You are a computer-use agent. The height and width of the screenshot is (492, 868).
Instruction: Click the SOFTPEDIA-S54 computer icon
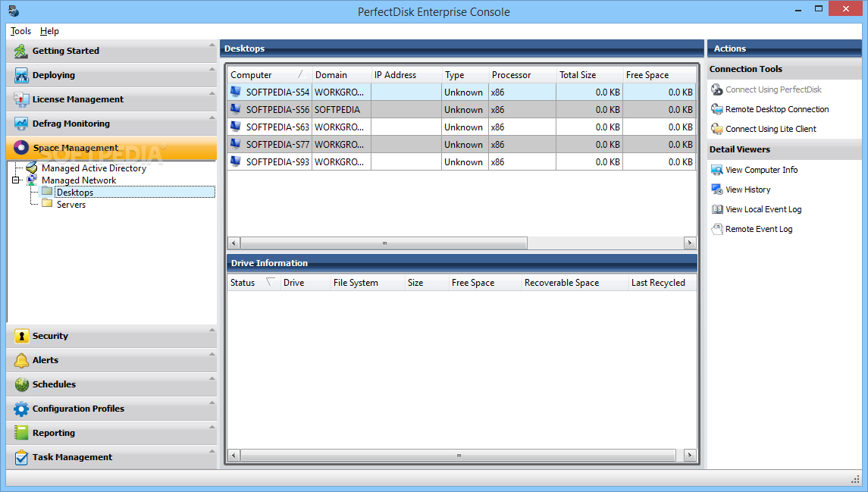coord(236,92)
